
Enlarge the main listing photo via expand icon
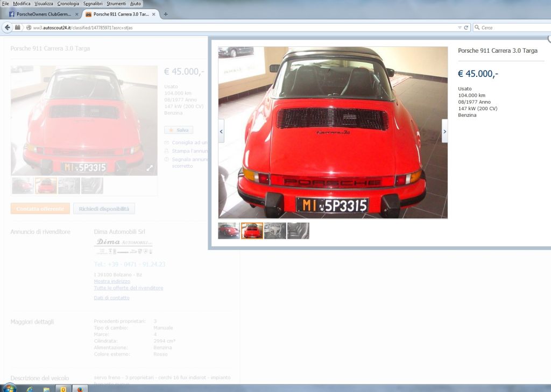click(x=150, y=168)
